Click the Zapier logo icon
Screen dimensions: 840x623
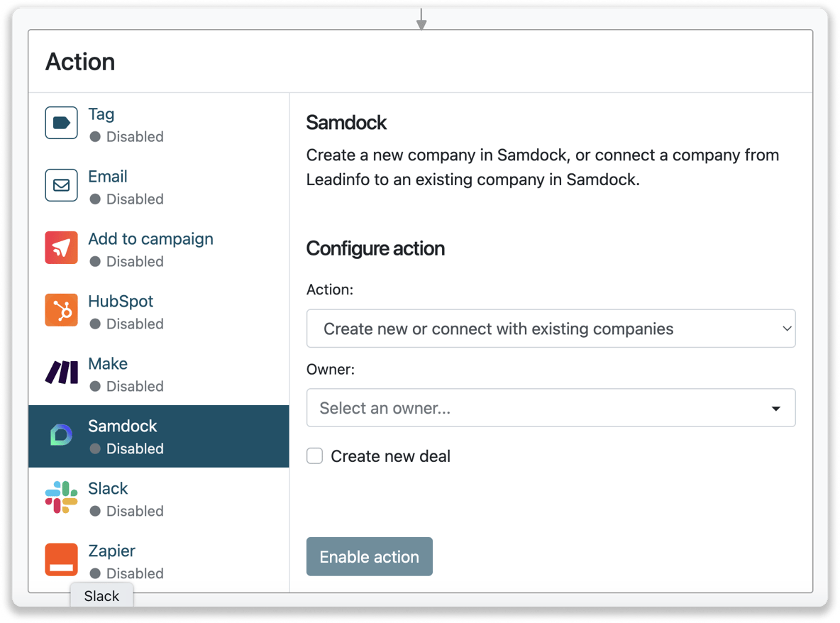61,559
